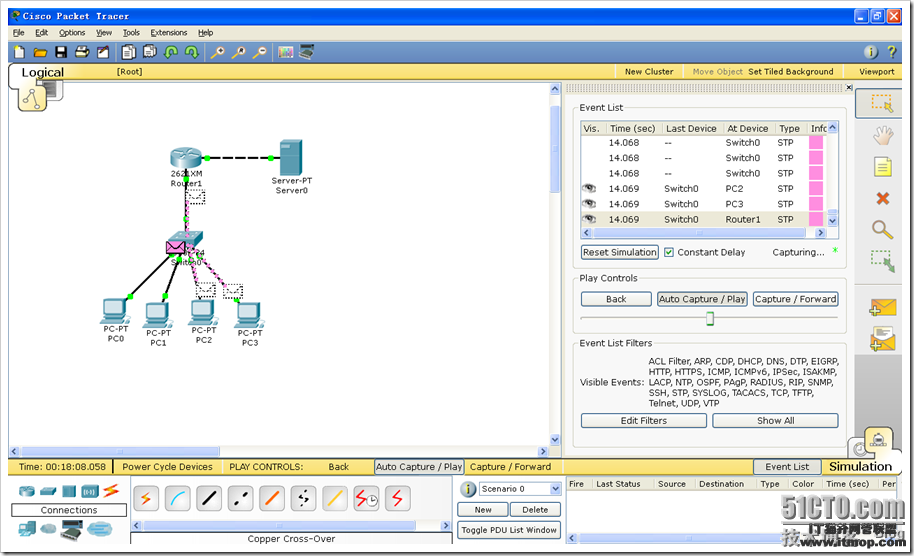This screenshot has width=914, height=556.
Task: Open a file with the folder icon
Action: 40,52
